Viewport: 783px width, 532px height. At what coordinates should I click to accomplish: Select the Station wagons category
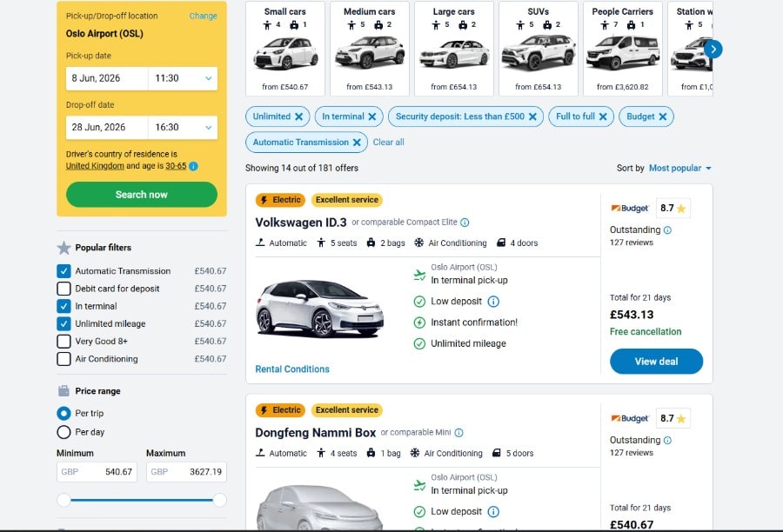(x=690, y=49)
